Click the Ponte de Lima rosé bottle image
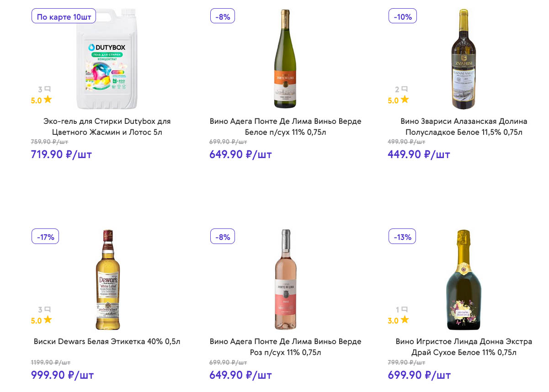549x392 pixels. pyautogui.click(x=285, y=280)
